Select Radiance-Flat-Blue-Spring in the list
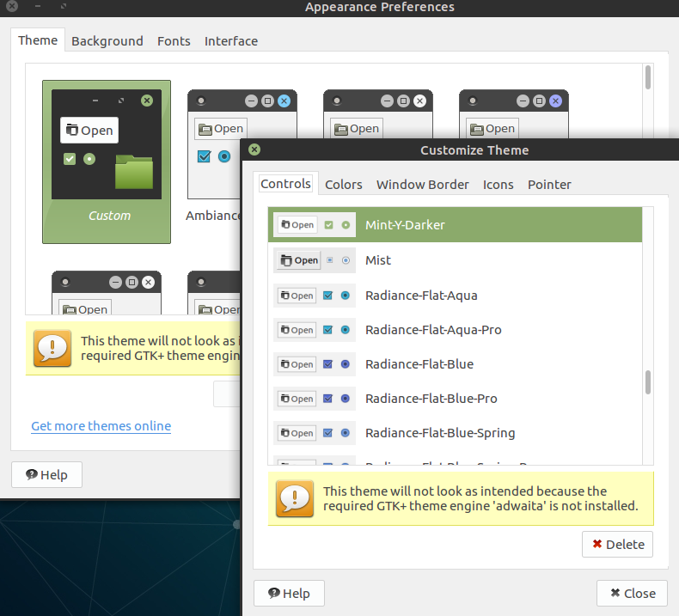This screenshot has height=616, width=679. 455,433
